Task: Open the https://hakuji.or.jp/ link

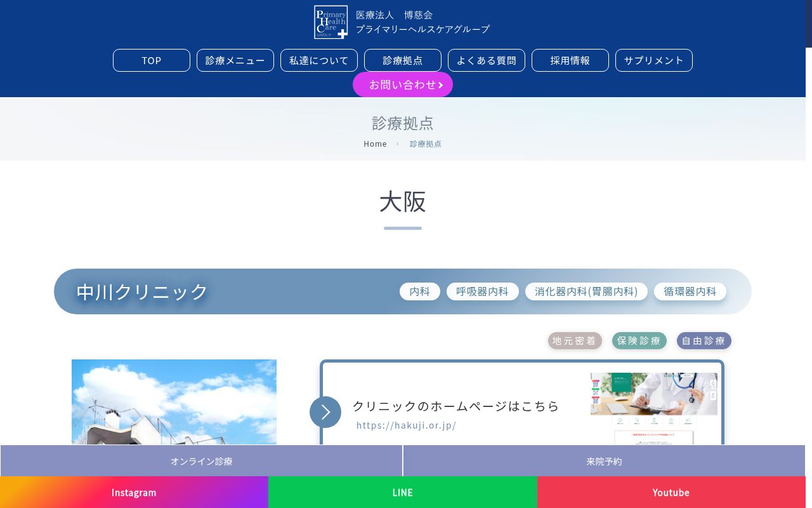Action: 406,425
